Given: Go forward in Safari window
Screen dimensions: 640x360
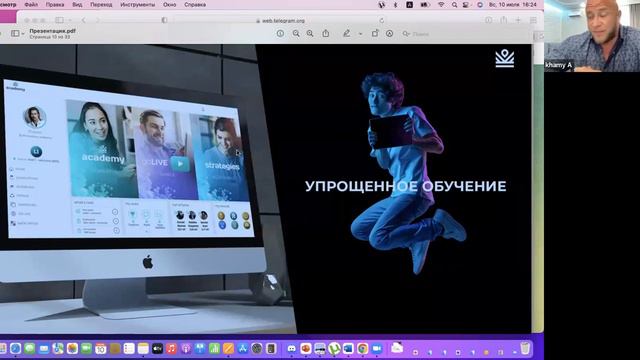Looking at the screenshot, I should 98,20.
